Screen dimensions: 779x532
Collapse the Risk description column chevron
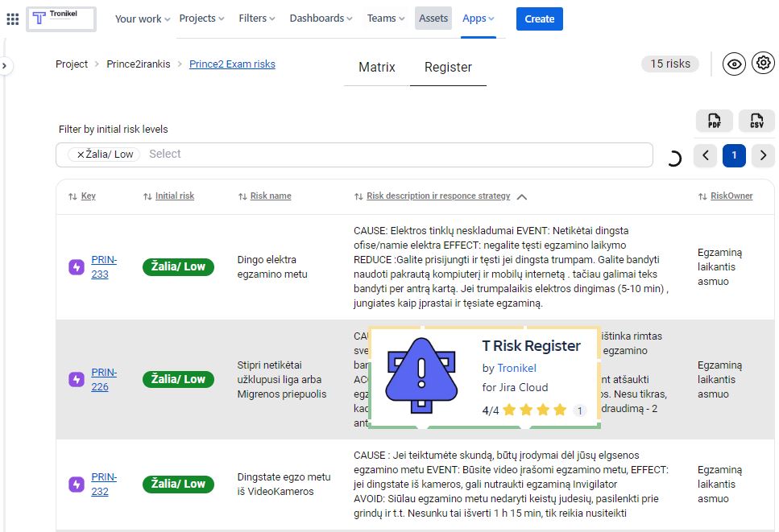[522, 197]
